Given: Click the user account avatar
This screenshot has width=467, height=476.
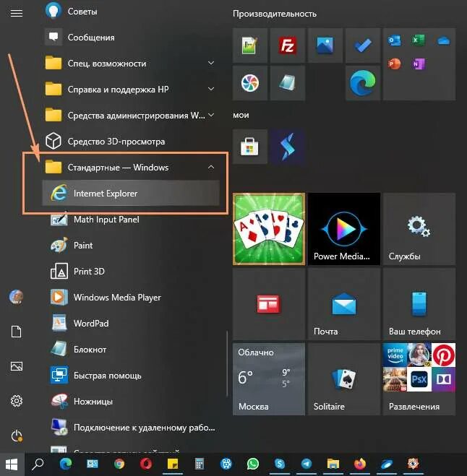Looking at the screenshot, I should point(17,297).
